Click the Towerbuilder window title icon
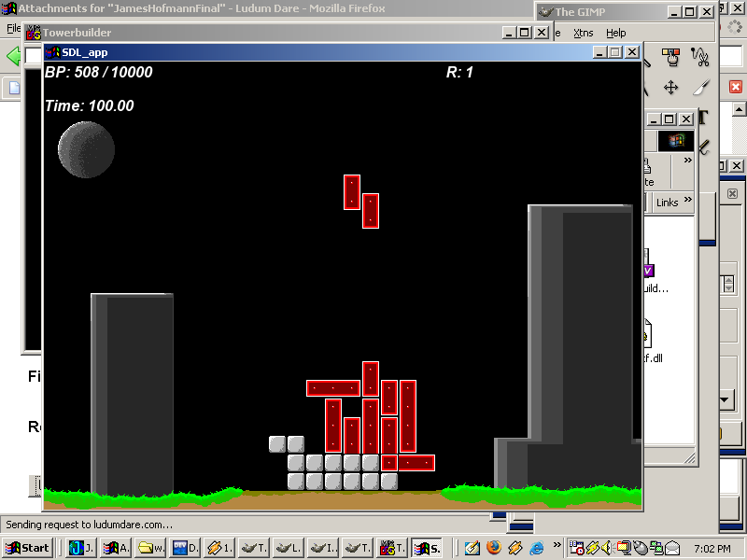Image resolution: width=747 pixels, height=560 pixels. (34, 33)
